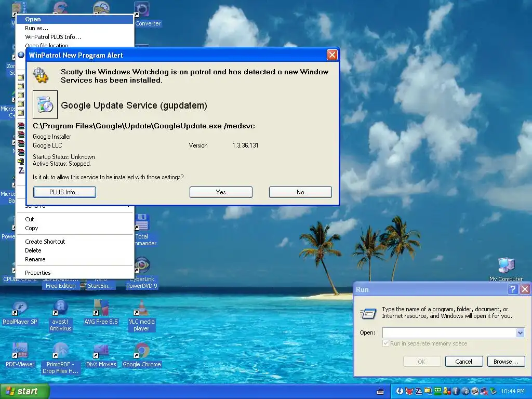The width and height of the screenshot is (532, 399).
Task: Select the CyberLink PowerDVD 9 icon
Action: (142, 273)
